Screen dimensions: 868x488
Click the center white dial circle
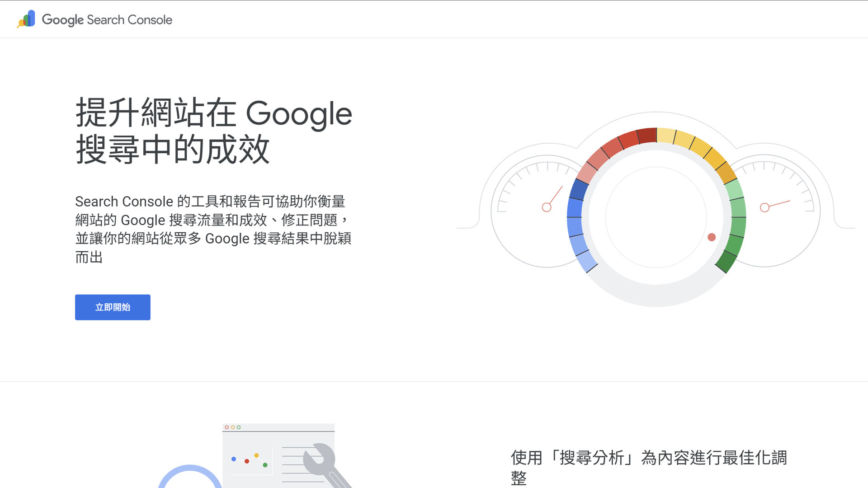point(656,217)
